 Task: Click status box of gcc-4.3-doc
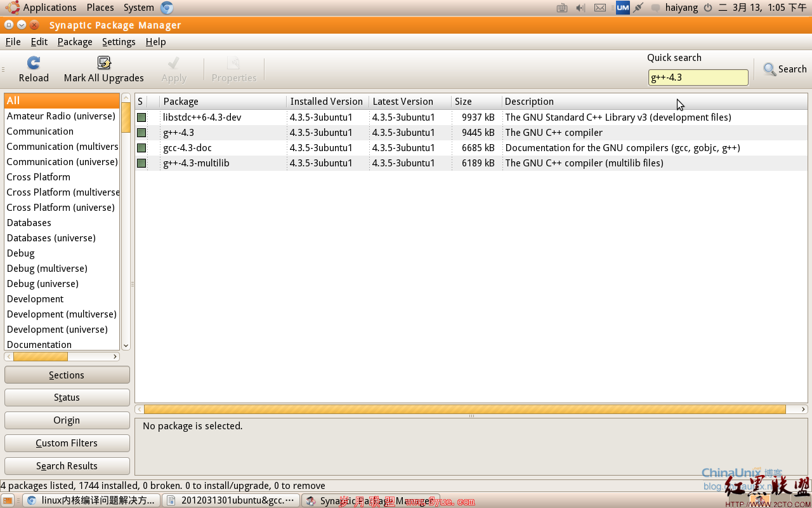point(141,148)
